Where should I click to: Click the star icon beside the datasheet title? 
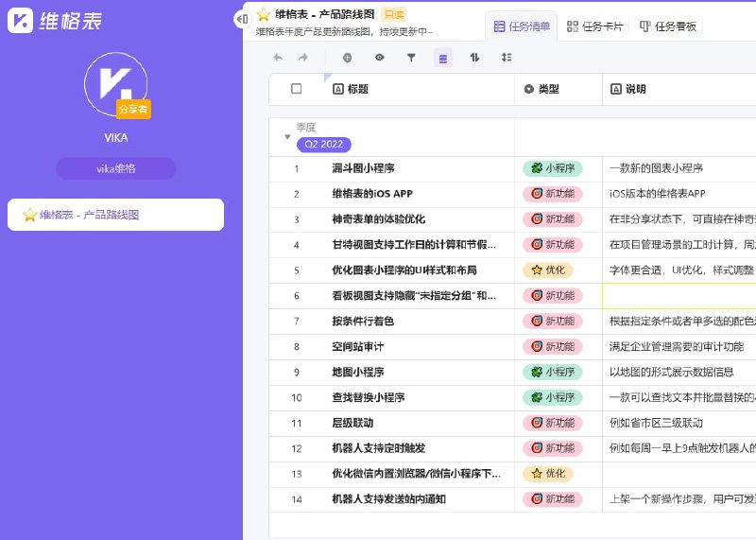point(264,14)
